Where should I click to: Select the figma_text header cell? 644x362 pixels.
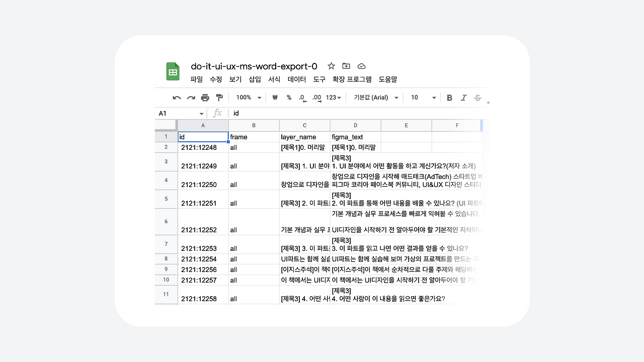[356, 137]
